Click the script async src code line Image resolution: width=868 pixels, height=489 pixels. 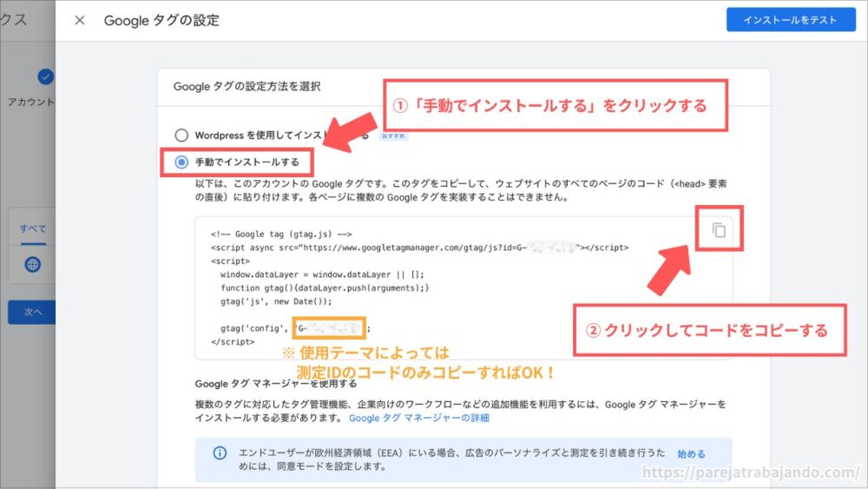pos(419,248)
